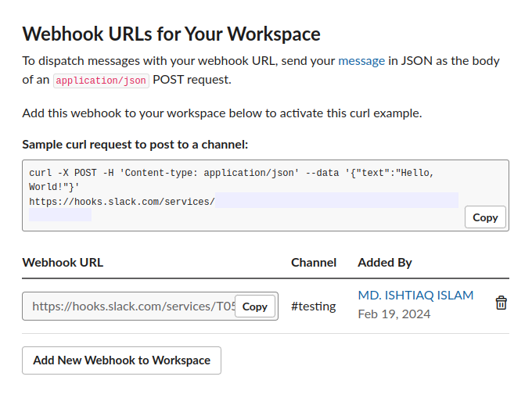Copy the webhook URL for #testing
532x398 pixels.
click(255, 307)
